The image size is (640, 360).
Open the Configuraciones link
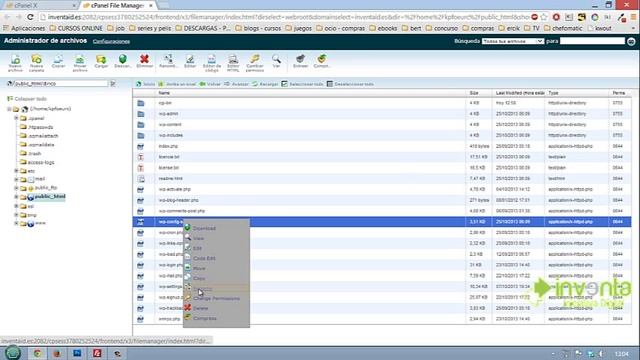(111, 42)
